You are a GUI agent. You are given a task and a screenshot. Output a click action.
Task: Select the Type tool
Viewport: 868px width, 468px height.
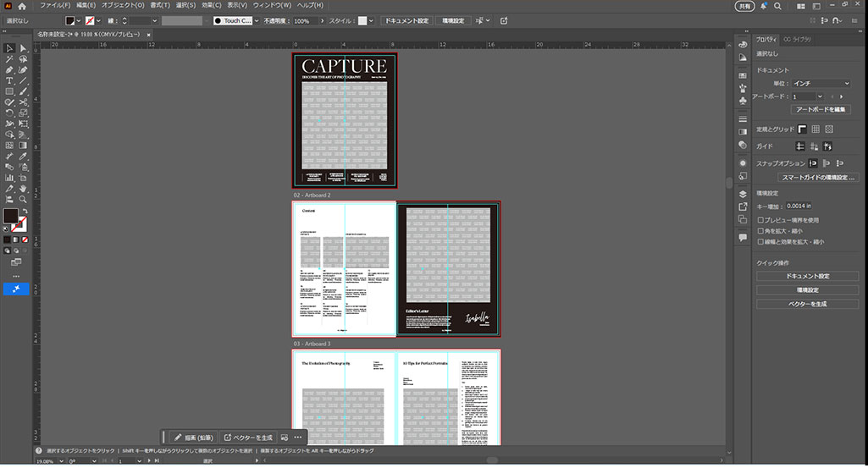coord(9,80)
